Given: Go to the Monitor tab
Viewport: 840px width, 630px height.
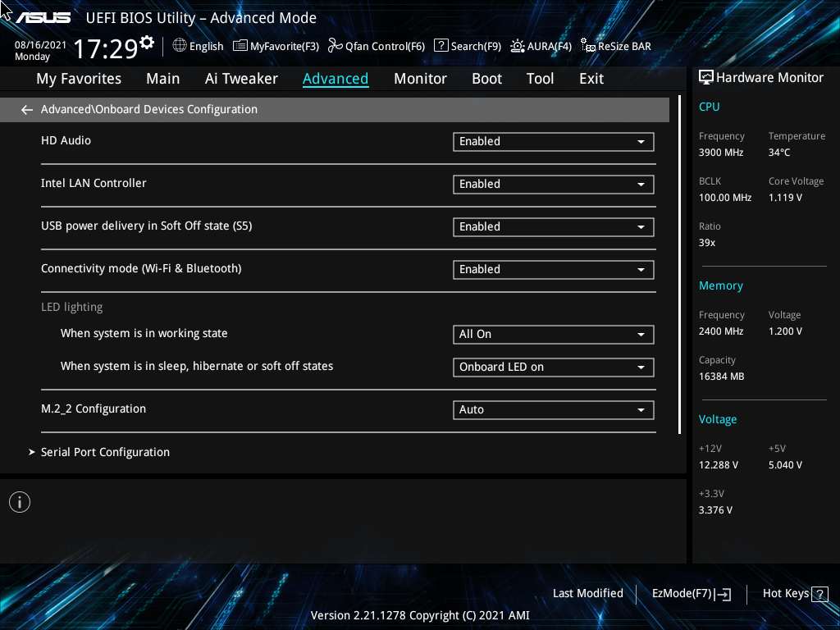Looking at the screenshot, I should pos(420,79).
